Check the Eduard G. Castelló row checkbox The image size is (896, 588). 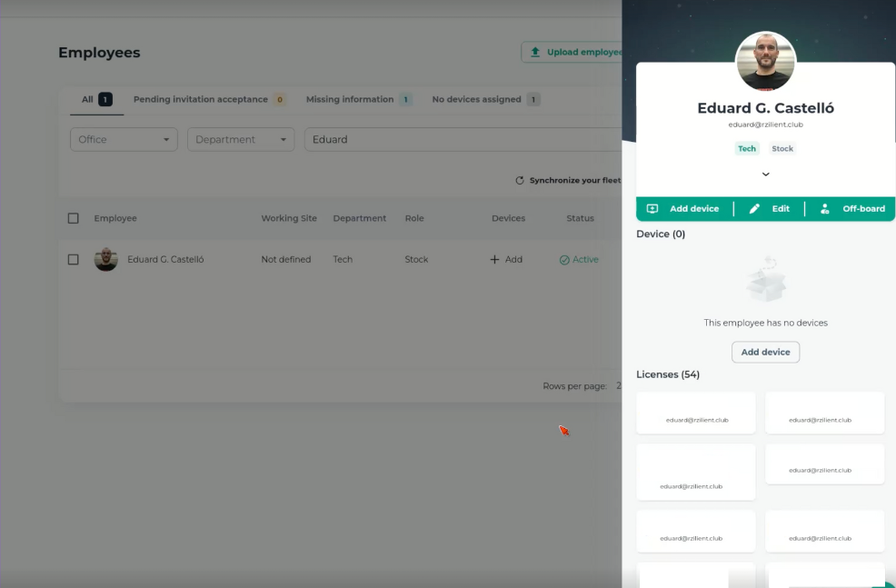click(73, 259)
